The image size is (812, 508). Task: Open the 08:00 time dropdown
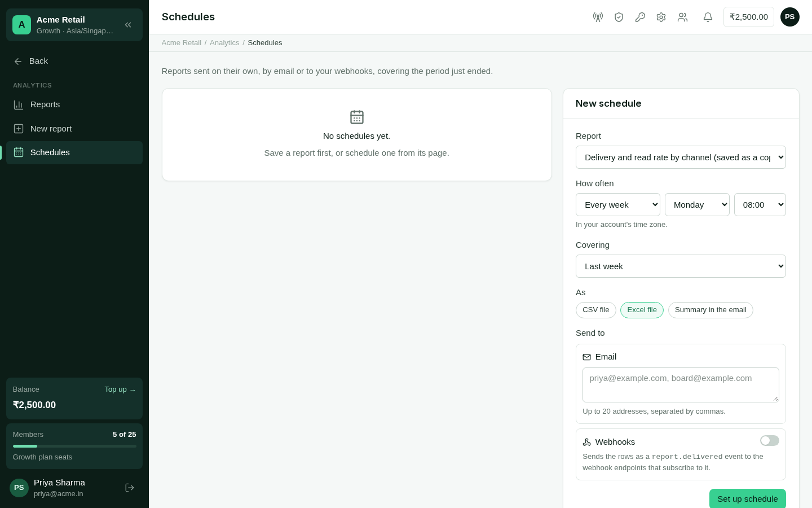[760, 205]
